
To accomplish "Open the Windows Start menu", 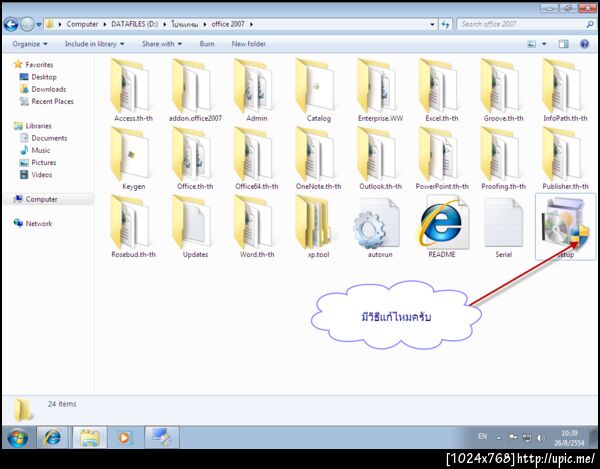I will (18, 438).
